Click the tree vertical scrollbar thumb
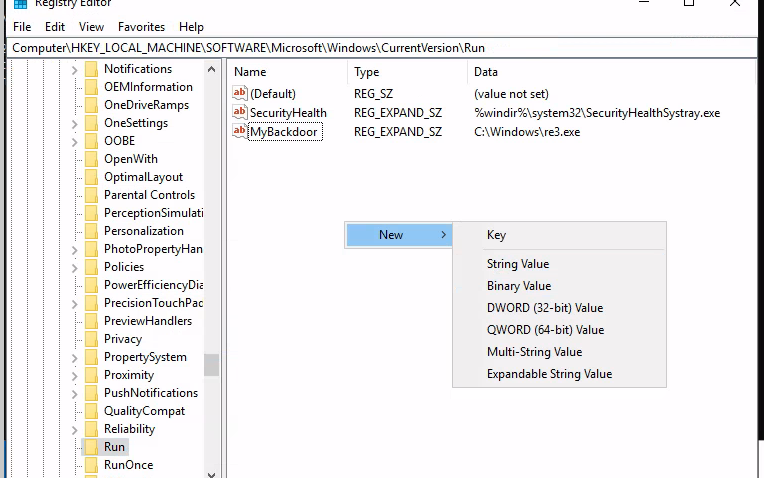The height and width of the screenshot is (478, 764). (x=211, y=365)
